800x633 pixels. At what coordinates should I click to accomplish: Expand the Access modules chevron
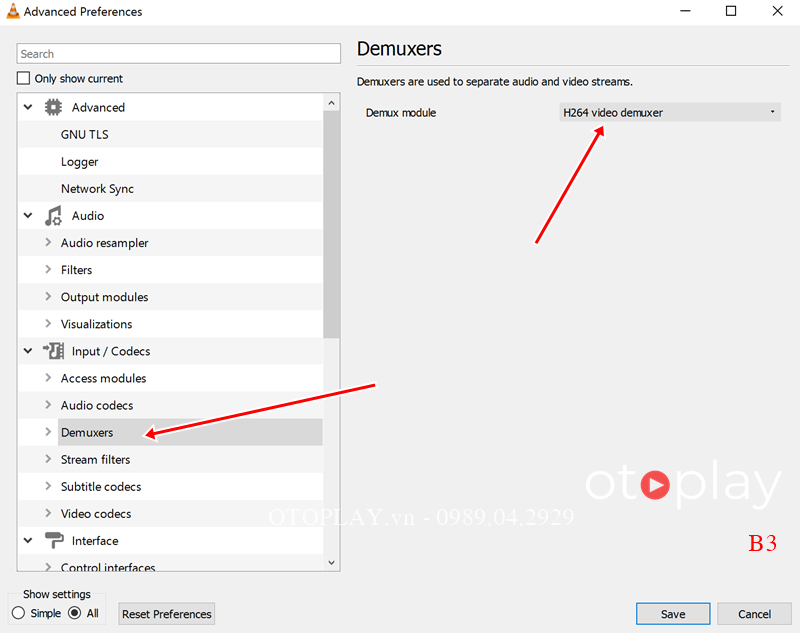click(x=48, y=377)
